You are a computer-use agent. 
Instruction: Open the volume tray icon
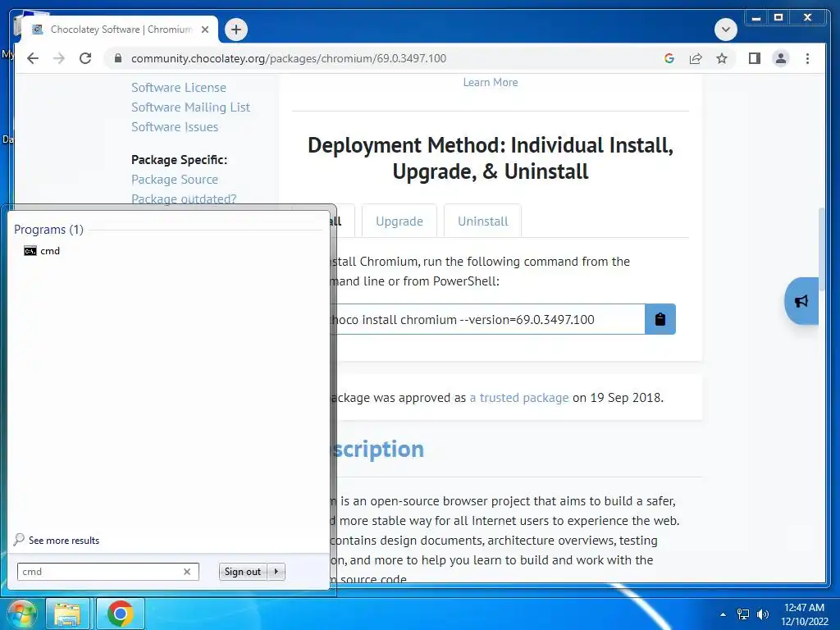[x=762, y=614]
